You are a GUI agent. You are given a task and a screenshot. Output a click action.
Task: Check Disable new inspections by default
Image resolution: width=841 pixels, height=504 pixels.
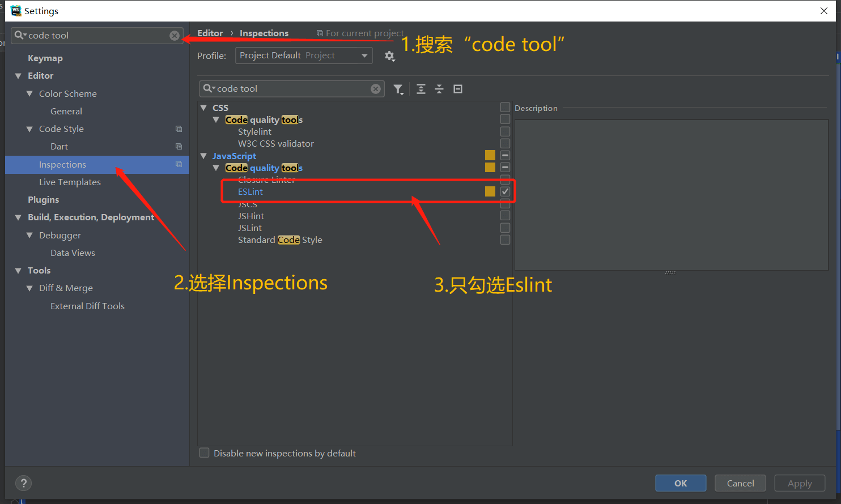pos(205,453)
